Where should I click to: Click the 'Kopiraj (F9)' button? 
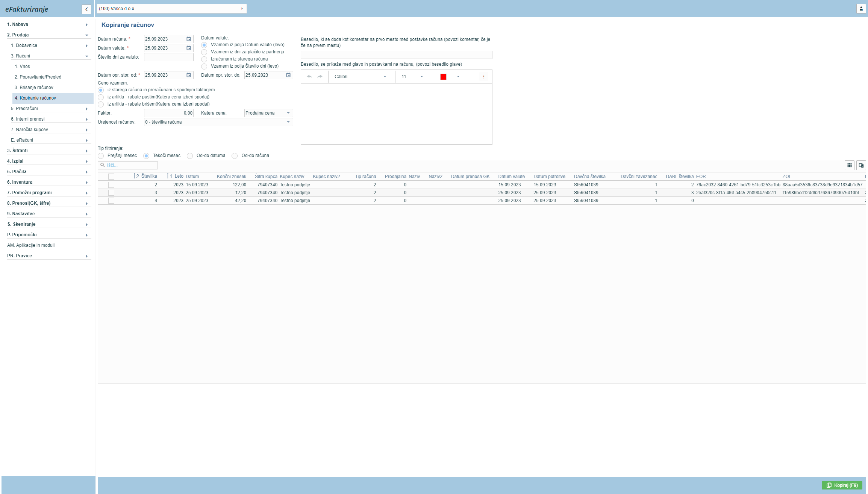pos(842,485)
